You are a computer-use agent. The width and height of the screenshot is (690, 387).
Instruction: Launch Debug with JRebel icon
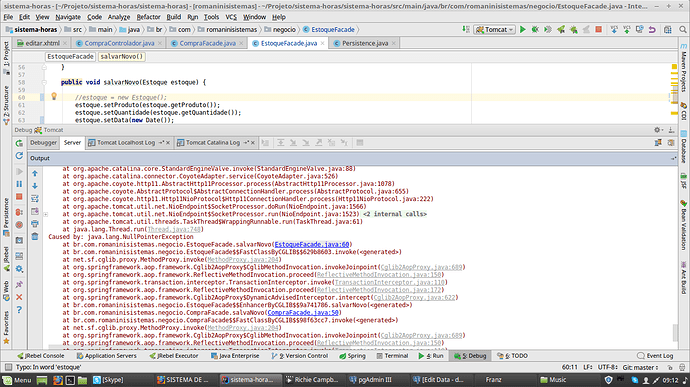(x=573, y=29)
